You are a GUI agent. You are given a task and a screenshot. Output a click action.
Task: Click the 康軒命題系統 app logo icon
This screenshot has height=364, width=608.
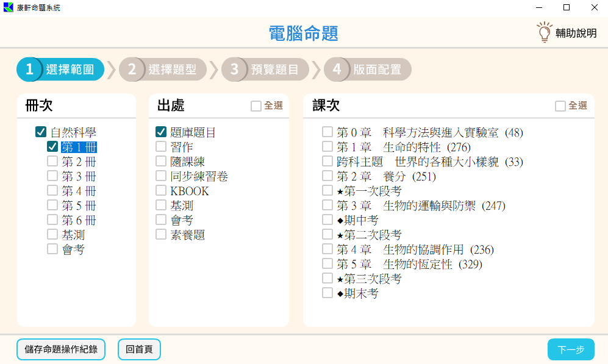9,8
